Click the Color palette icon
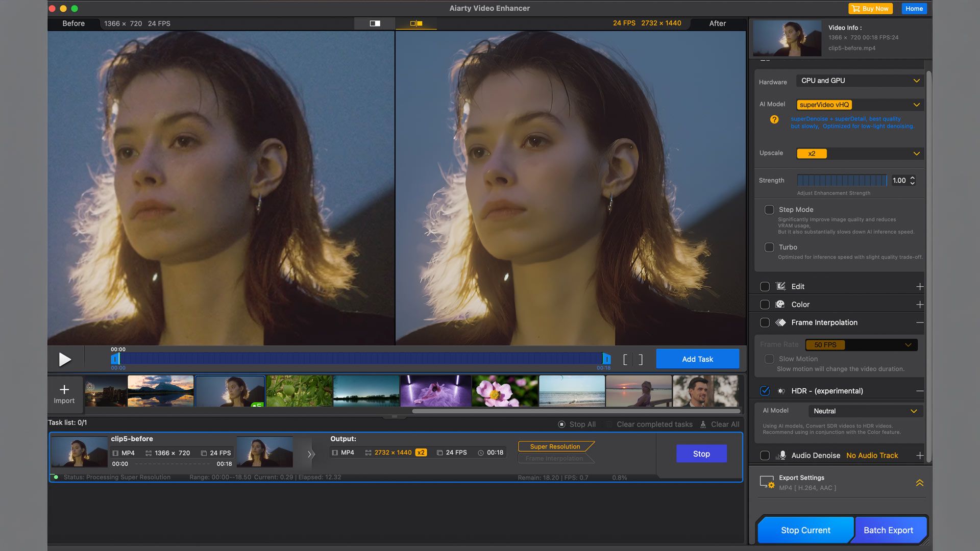The image size is (980, 551). tap(780, 304)
